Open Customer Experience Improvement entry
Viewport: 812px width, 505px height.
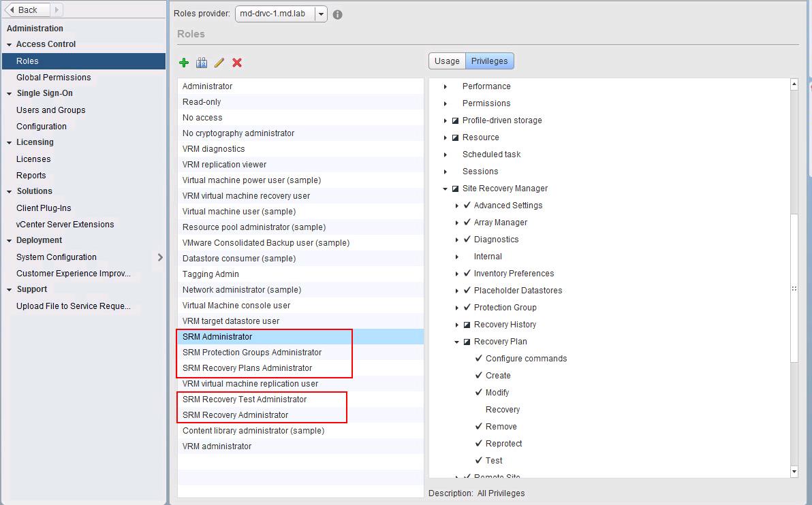pos(73,273)
